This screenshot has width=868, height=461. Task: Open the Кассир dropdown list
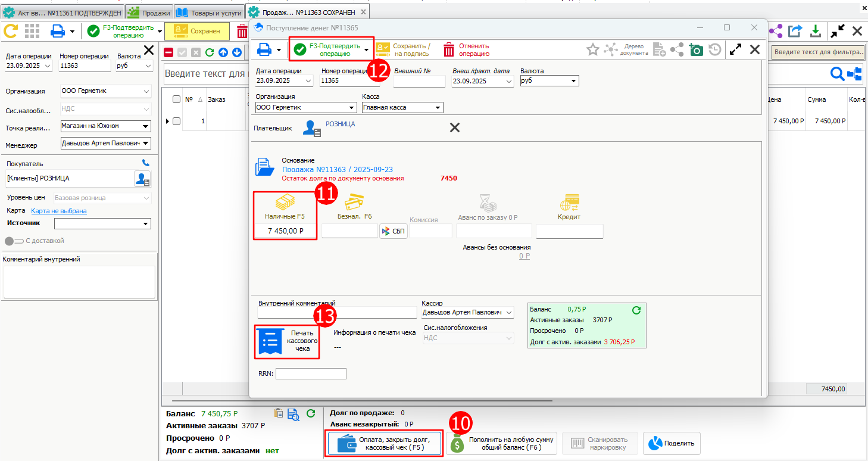pos(508,312)
